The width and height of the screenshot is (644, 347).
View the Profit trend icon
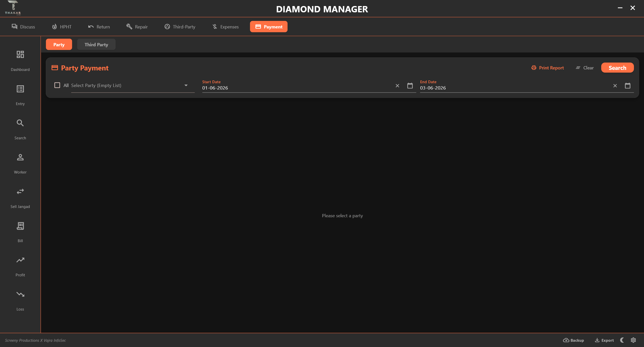point(20,260)
